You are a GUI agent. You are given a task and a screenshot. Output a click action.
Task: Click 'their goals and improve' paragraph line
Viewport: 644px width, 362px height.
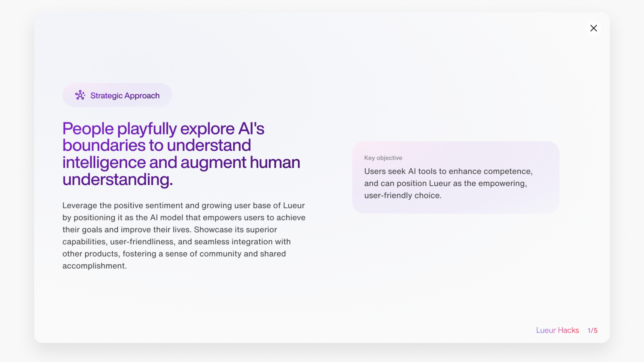(127, 230)
